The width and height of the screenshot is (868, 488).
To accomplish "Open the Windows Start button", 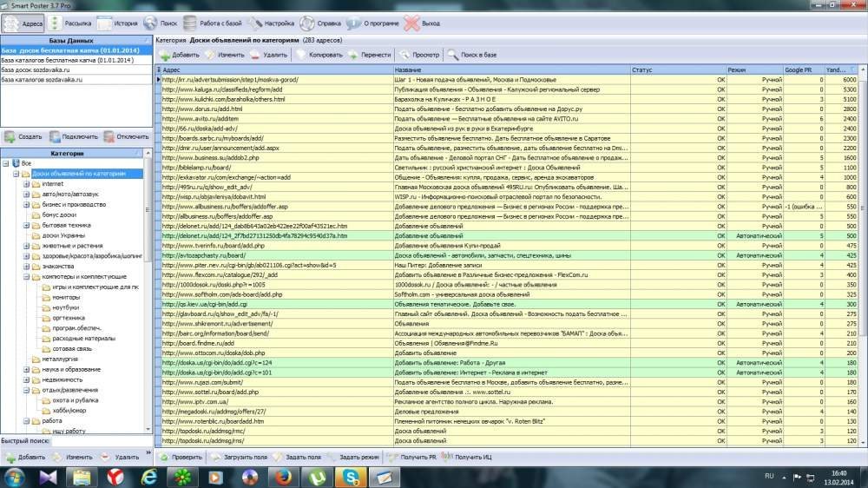I will pyautogui.click(x=14, y=477).
